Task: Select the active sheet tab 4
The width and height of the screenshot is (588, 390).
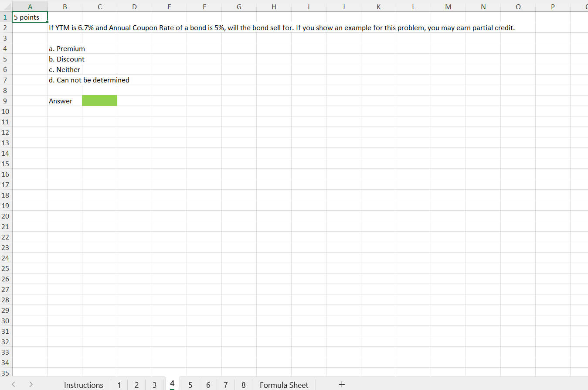Action: tap(172, 384)
